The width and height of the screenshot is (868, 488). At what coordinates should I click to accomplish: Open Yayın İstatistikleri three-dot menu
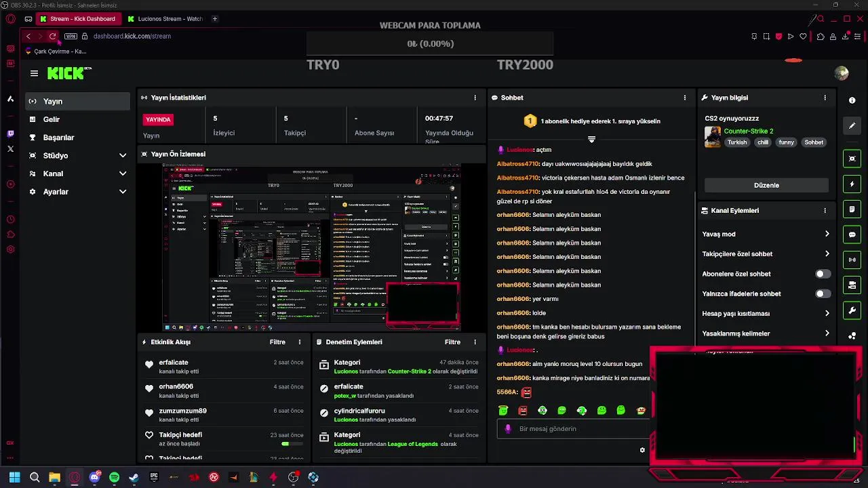pyautogui.click(x=475, y=98)
